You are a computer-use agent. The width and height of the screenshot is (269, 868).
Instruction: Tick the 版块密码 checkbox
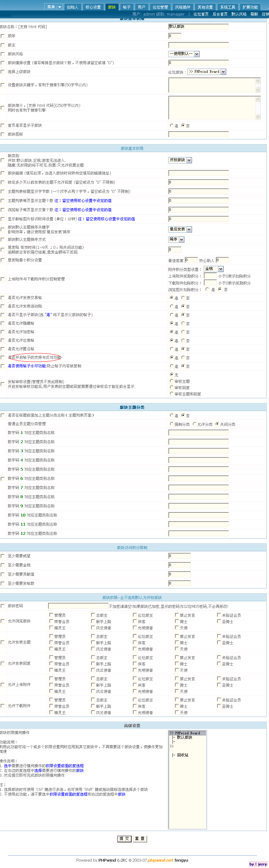3,606
